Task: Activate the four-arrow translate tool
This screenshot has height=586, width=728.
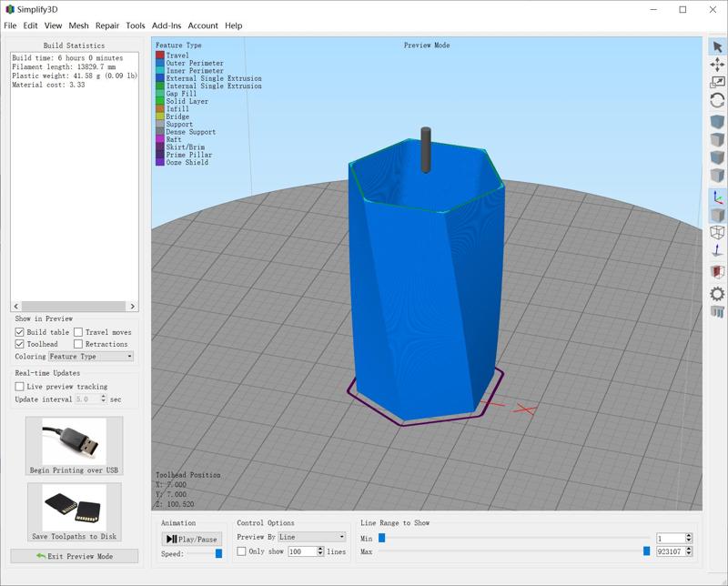Action: (717, 65)
